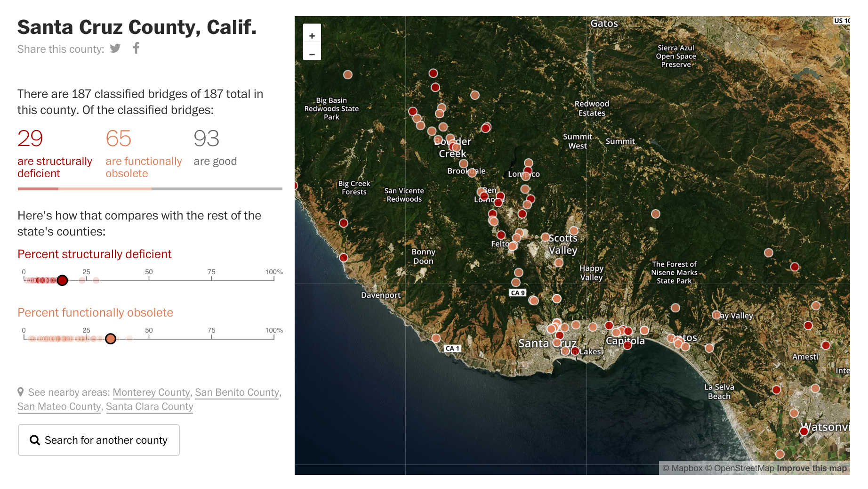This screenshot has width=868, height=489.
Task: Select Santa Cruz marker on structurally deficient scale
Action: [x=62, y=280]
